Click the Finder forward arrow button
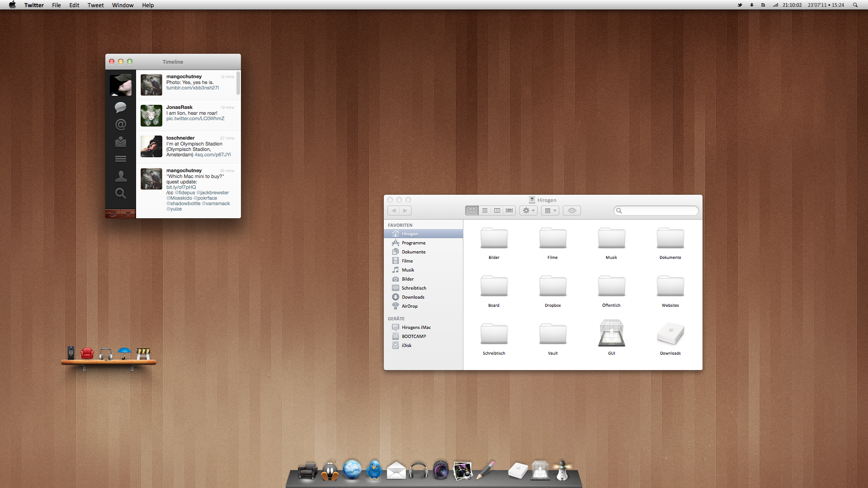The image size is (868, 488). click(406, 211)
